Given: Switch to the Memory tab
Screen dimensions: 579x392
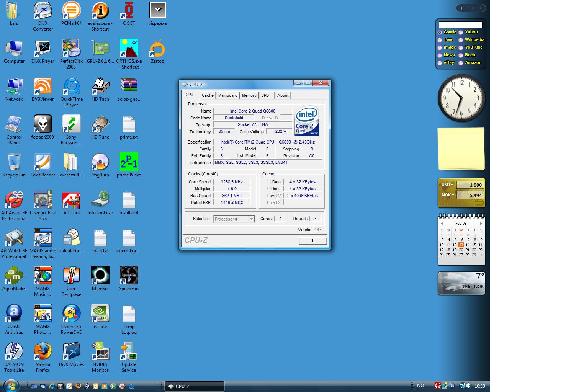Looking at the screenshot, I should point(249,95).
